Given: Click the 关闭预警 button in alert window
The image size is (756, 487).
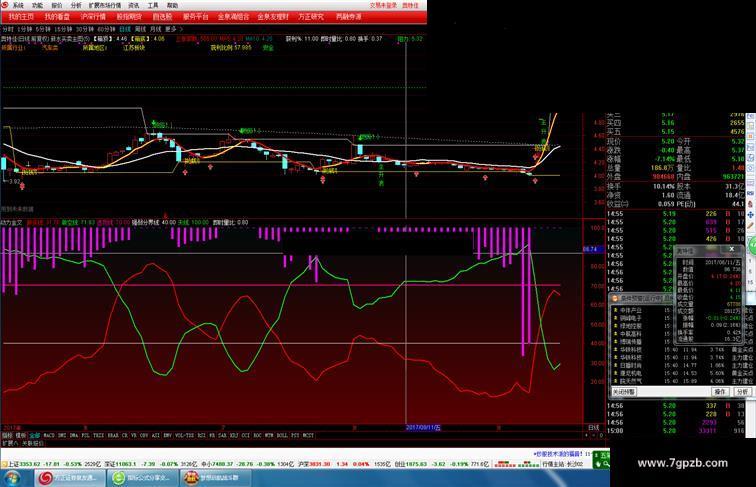Looking at the screenshot, I should coord(625,392).
